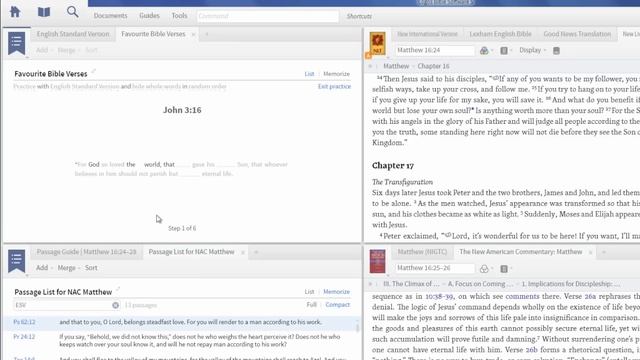Add a new tab beside New American Commentary: Matthew
640x360 pixels.
(604, 252)
